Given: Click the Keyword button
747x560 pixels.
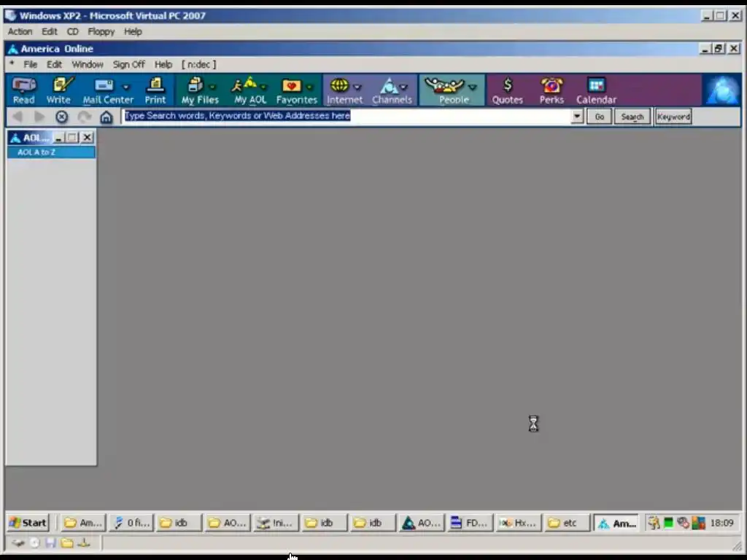Looking at the screenshot, I should click(673, 117).
